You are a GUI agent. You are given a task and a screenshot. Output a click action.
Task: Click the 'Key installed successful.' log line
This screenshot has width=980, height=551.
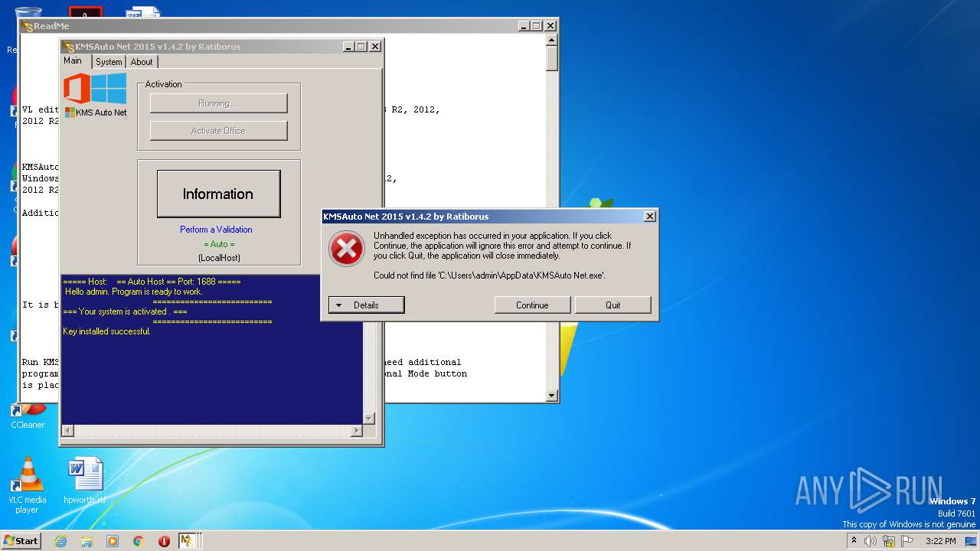[x=107, y=331]
